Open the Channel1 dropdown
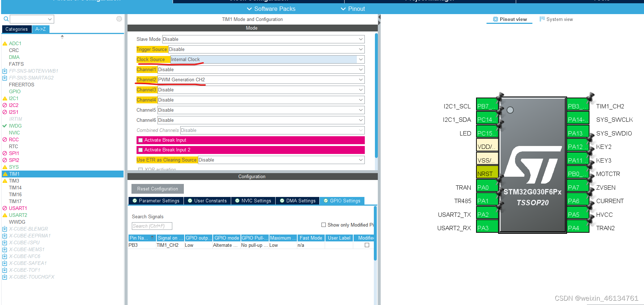 (261, 69)
